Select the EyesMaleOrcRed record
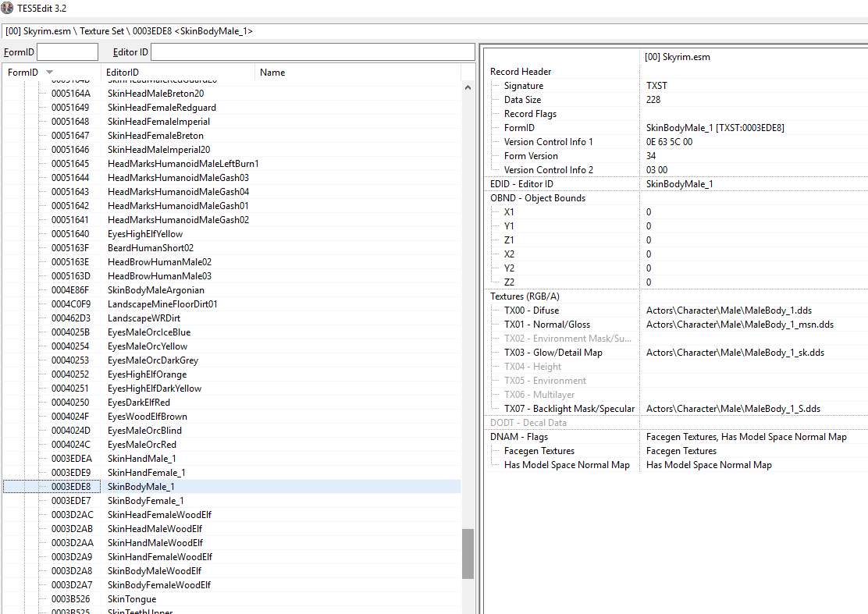Image resolution: width=868 pixels, height=614 pixels. point(231,445)
